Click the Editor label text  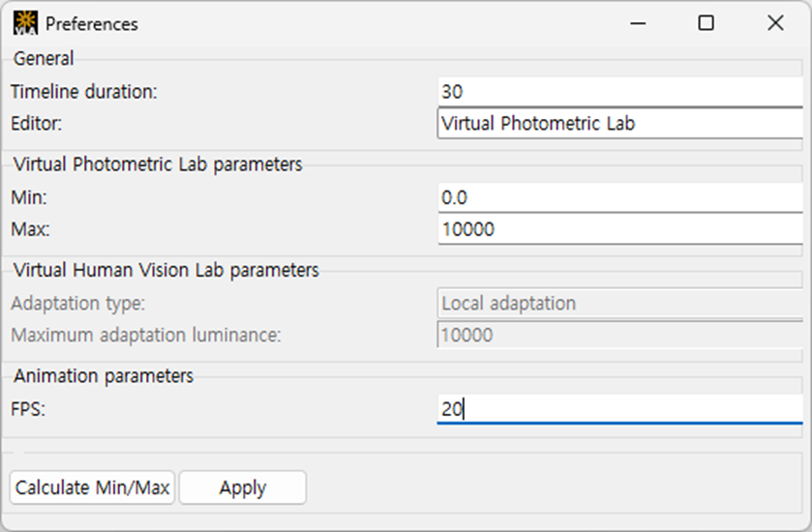pyautogui.click(x=36, y=124)
